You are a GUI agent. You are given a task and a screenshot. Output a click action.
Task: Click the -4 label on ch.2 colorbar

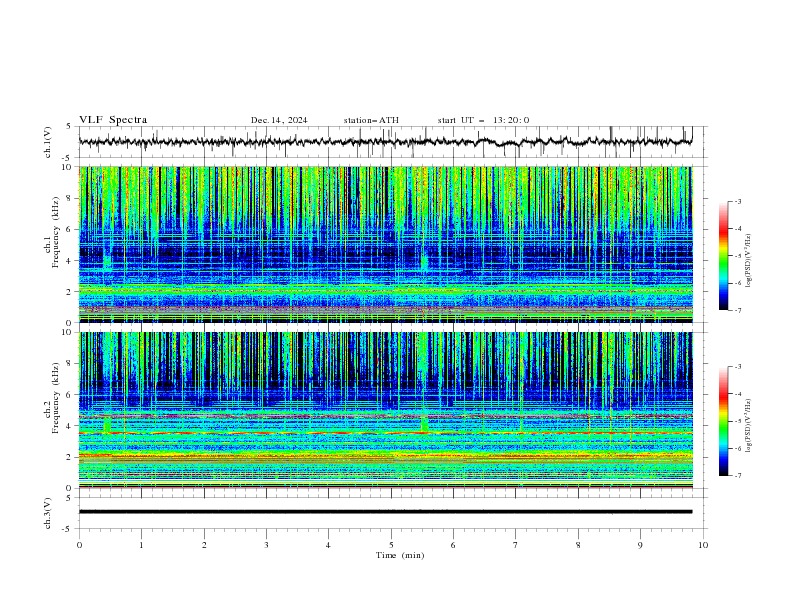738,394
